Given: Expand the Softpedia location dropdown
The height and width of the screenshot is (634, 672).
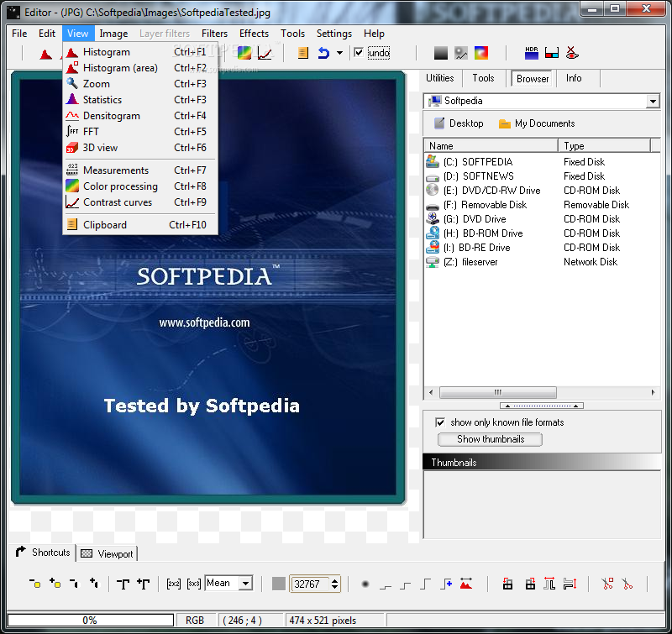Looking at the screenshot, I should (653, 102).
